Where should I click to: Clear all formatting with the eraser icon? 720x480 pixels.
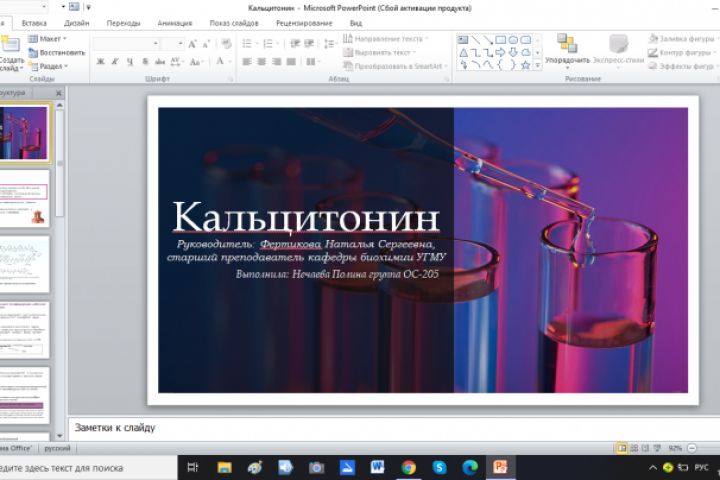point(226,44)
